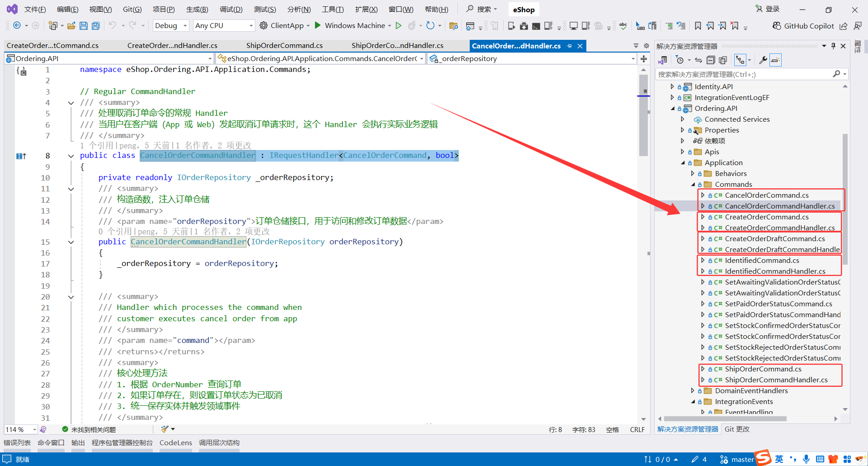The width and height of the screenshot is (868, 466).
Task: Click the CodeLens reference count above class
Action: [96, 146]
